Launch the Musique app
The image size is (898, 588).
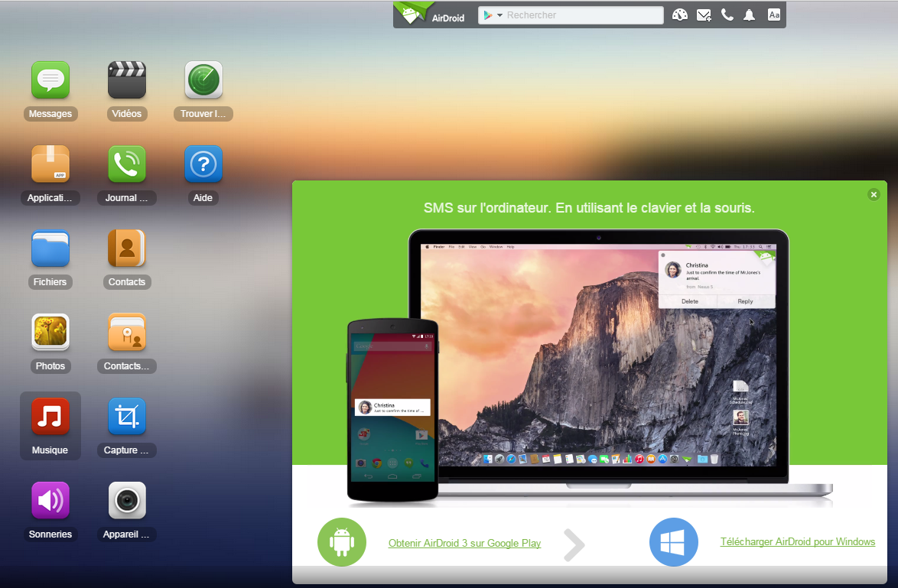point(50,417)
